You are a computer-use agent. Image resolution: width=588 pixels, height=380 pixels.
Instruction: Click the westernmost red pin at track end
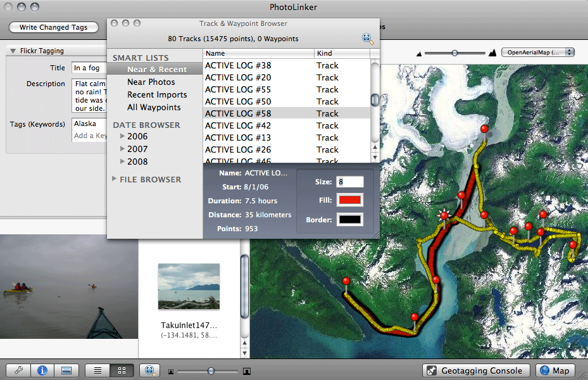point(346,281)
